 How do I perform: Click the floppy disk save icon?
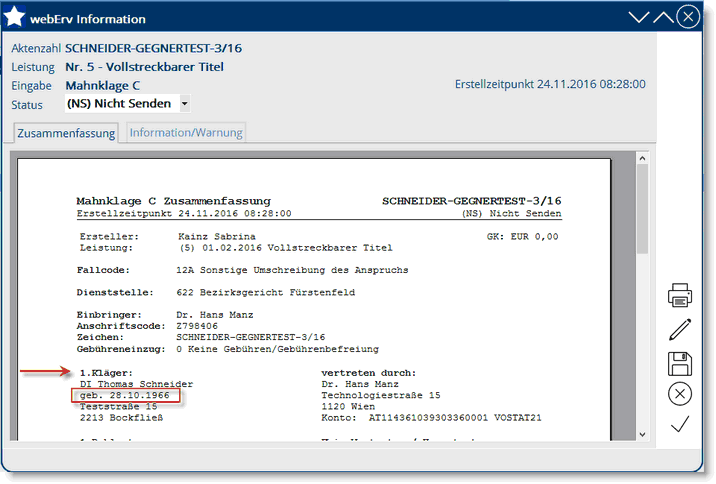[680, 364]
